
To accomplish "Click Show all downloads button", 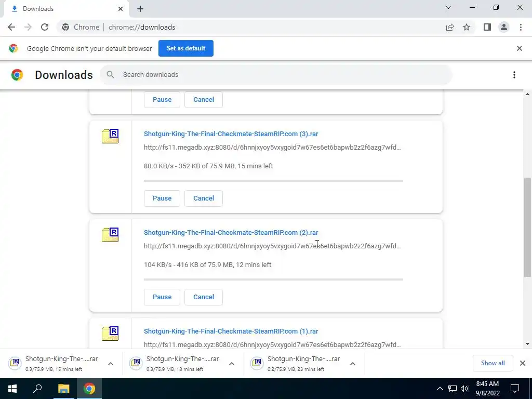I will (493, 363).
